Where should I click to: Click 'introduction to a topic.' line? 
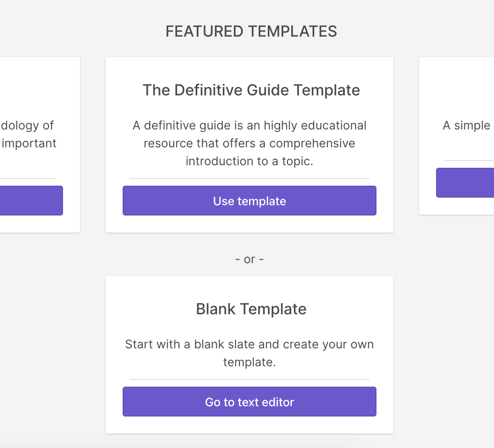[x=250, y=161]
